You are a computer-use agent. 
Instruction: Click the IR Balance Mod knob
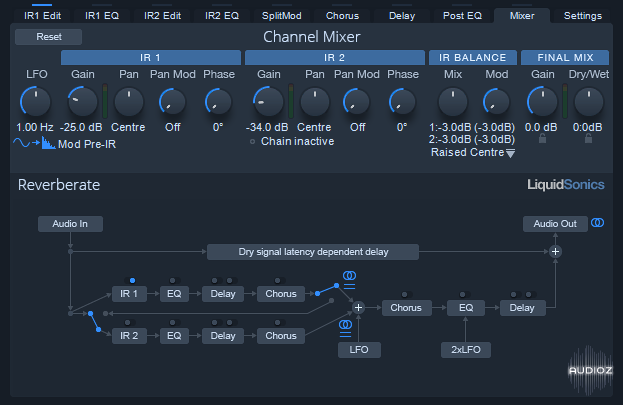(x=496, y=102)
